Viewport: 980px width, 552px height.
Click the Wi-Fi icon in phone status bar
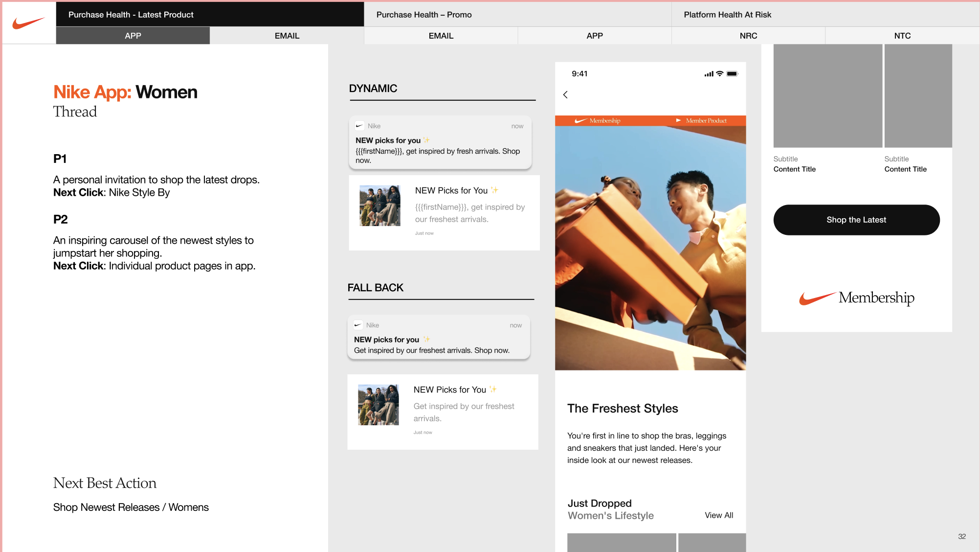[x=719, y=74]
